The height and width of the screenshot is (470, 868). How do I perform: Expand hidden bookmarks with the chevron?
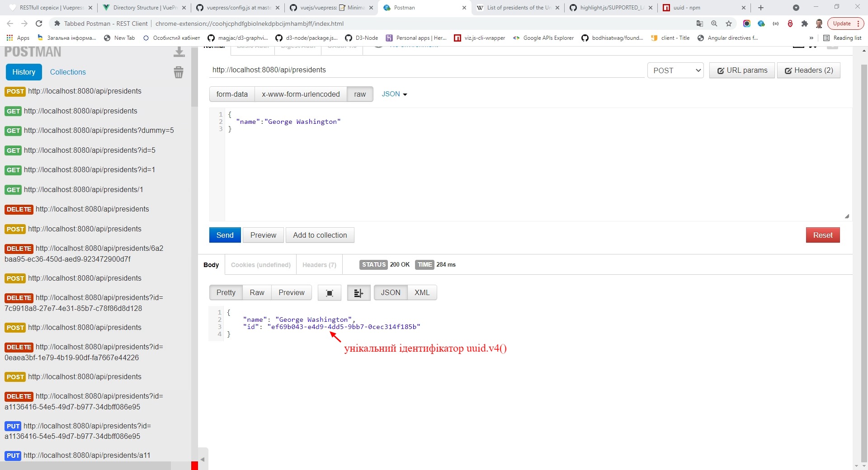811,38
